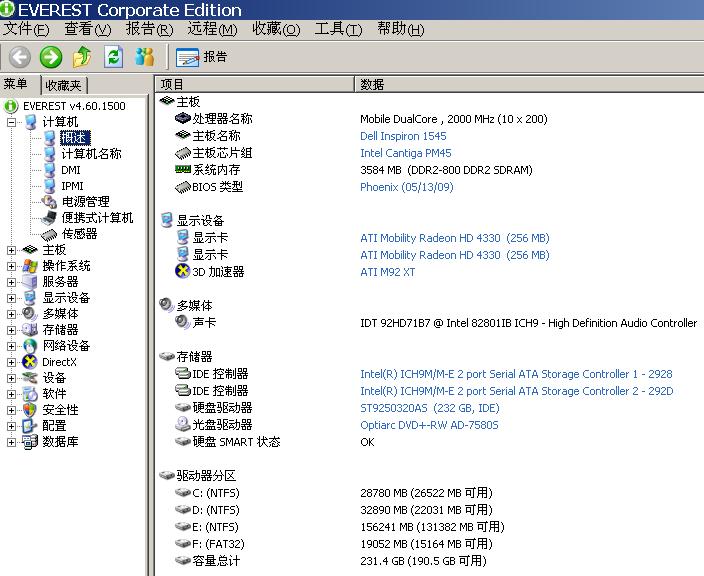Click the 光盘驱动器 disc icon
The width and height of the screenshot is (704, 576).
click(183, 424)
